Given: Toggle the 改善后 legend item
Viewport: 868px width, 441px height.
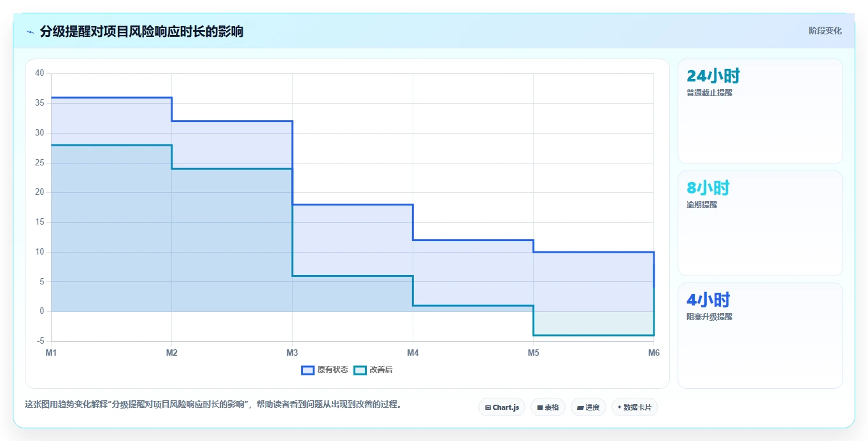Looking at the screenshot, I should tap(373, 370).
